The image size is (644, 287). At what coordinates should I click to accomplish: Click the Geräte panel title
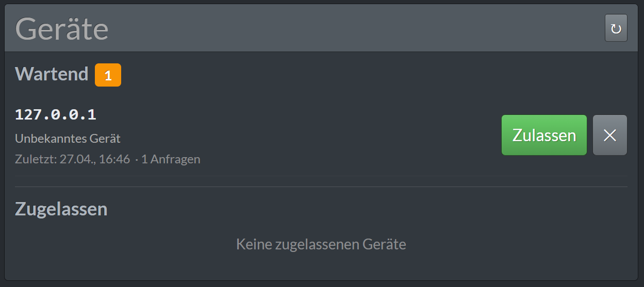[x=62, y=29]
